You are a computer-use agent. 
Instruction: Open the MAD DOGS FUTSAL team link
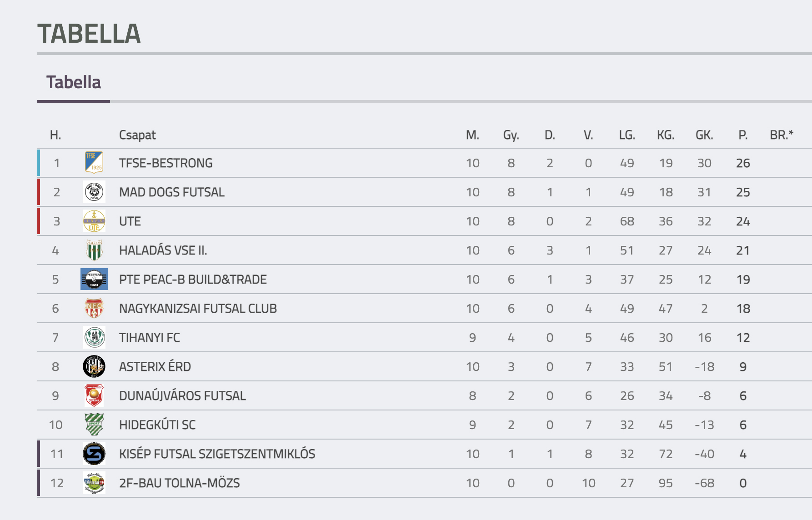click(172, 192)
